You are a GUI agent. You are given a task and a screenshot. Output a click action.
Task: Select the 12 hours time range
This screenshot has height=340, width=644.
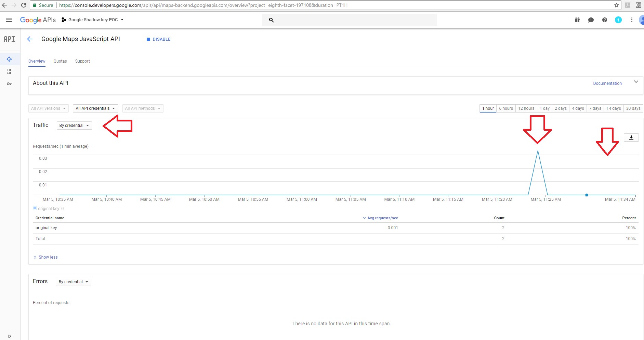click(526, 108)
